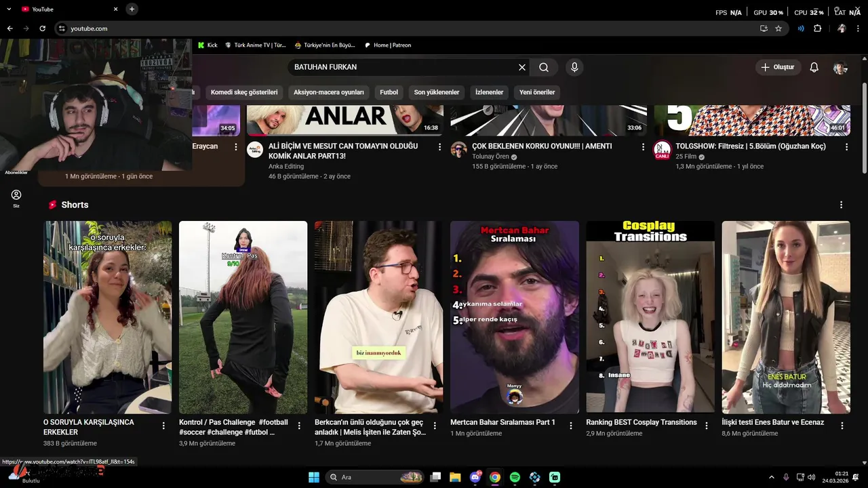Screen dimensions: 868x488
Task: Click the blue sound-wave extension icon
Action: click(x=801, y=28)
